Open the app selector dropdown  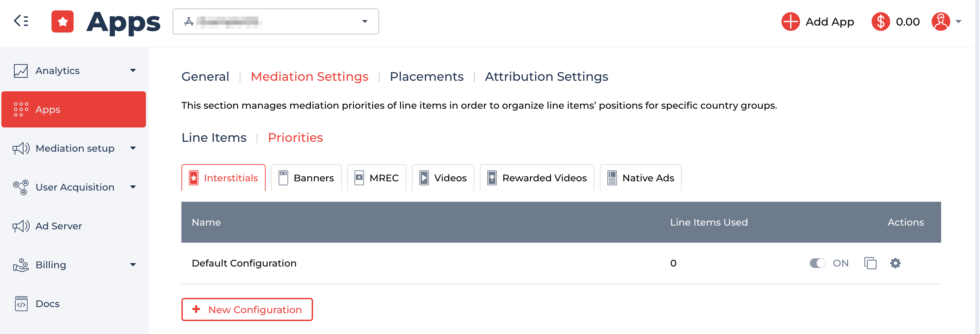tap(276, 22)
